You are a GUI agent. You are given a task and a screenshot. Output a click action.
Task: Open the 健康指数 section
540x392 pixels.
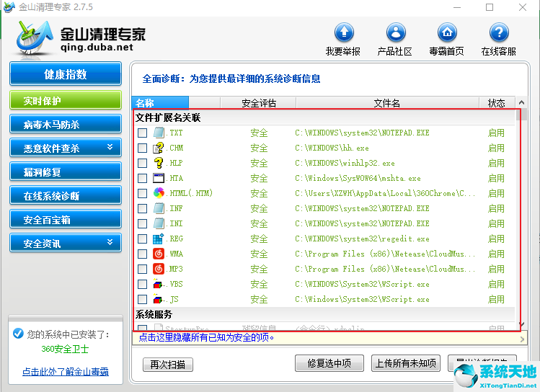click(x=66, y=73)
